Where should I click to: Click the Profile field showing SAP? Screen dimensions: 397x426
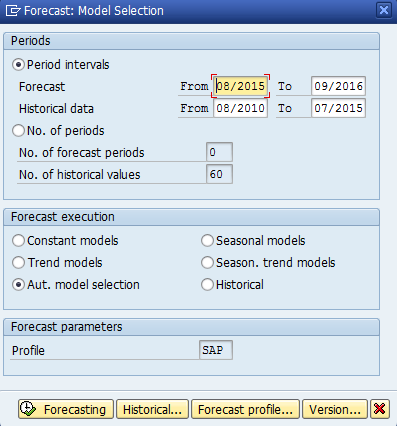click(x=216, y=350)
